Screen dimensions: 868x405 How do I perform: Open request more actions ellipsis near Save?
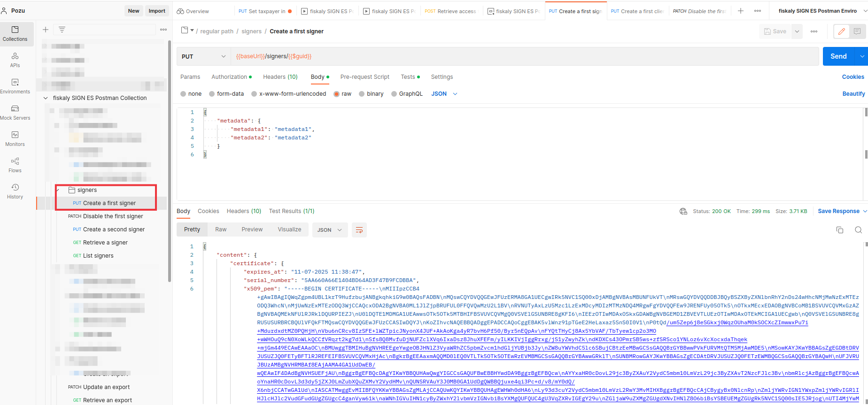point(814,31)
